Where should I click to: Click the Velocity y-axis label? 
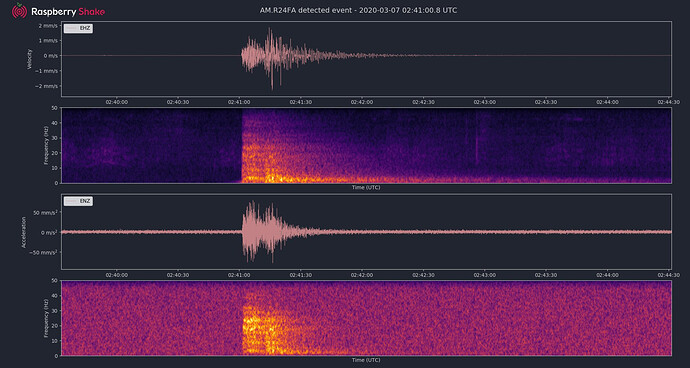pos(29,59)
